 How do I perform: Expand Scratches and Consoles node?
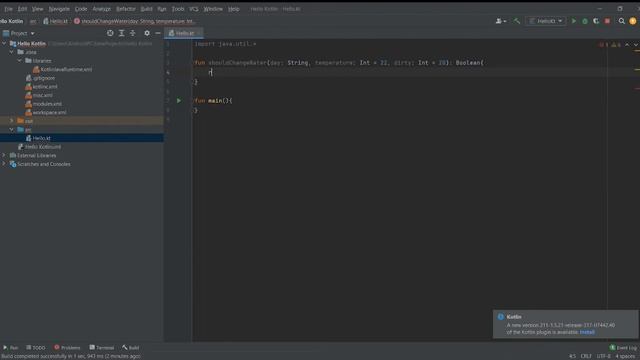point(4,164)
